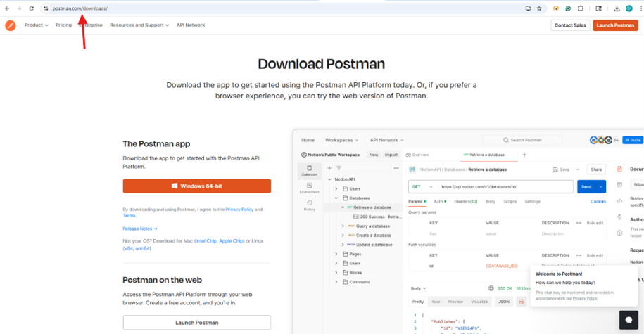Open browser Downloads icon
This screenshot has height=334, width=644.
[617, 8]
